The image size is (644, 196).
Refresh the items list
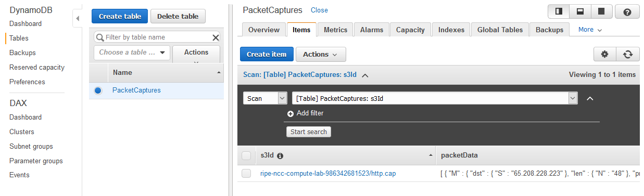tap(628, 54)
